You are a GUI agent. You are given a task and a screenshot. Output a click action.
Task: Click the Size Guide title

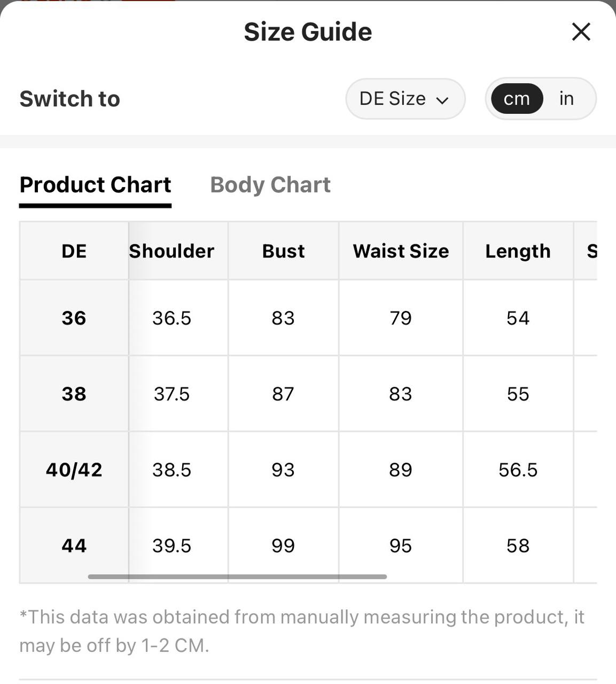coord(308,32)
